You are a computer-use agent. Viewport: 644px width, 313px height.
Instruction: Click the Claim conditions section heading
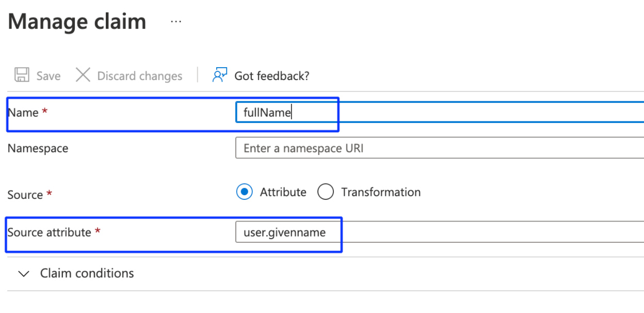[87, 273]
